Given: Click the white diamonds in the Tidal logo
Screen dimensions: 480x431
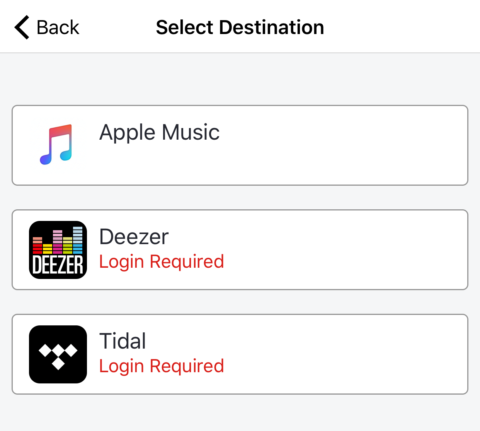Looking at the screenshot, I should [58, 356].
